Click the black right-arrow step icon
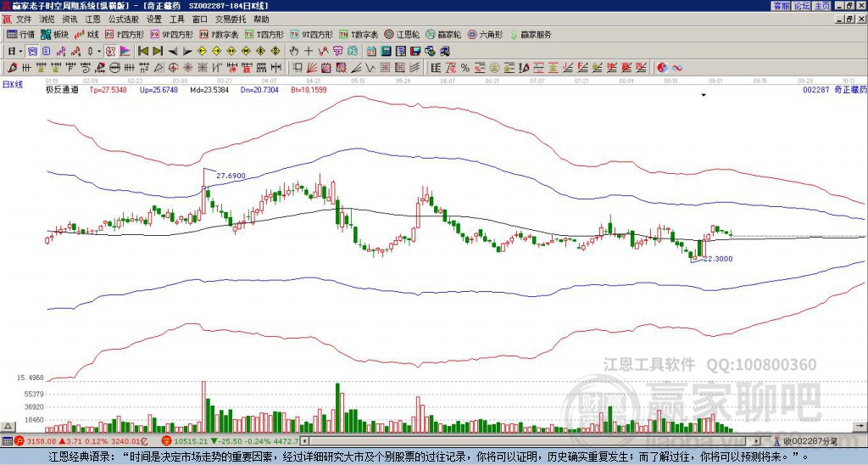 click(x=187, y=52)
